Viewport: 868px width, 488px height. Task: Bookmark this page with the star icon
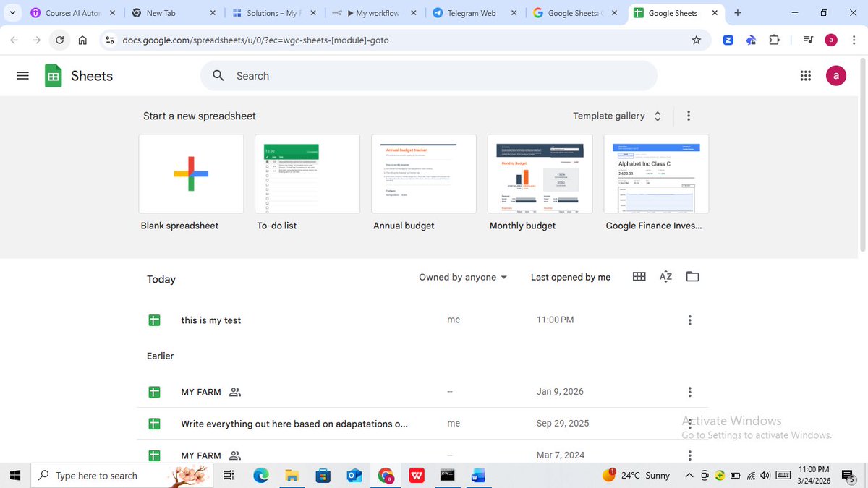click(697, 40)
